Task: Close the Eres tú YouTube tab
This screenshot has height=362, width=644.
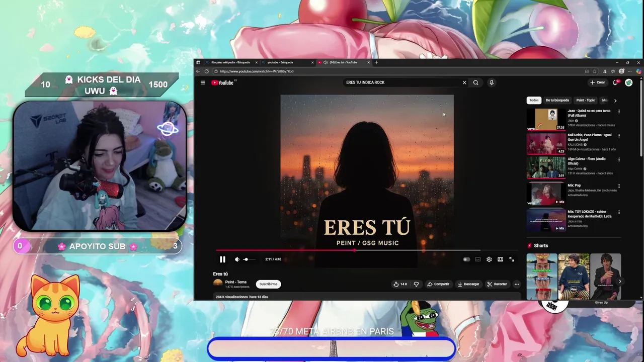Action: point(368,62)
